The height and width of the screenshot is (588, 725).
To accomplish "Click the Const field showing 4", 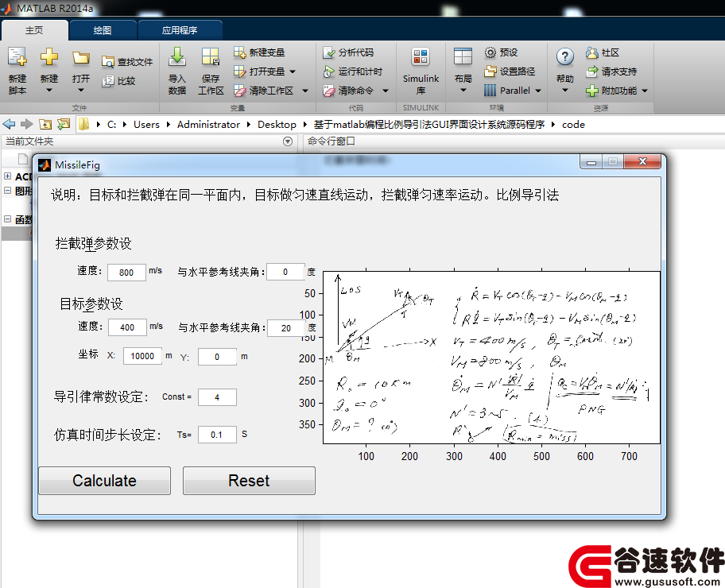I will pyautogui.click(x=217, y=397).
